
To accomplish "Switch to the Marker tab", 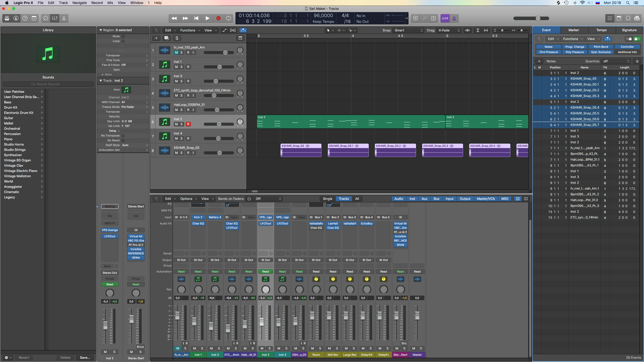I will (x=574, y=30).
